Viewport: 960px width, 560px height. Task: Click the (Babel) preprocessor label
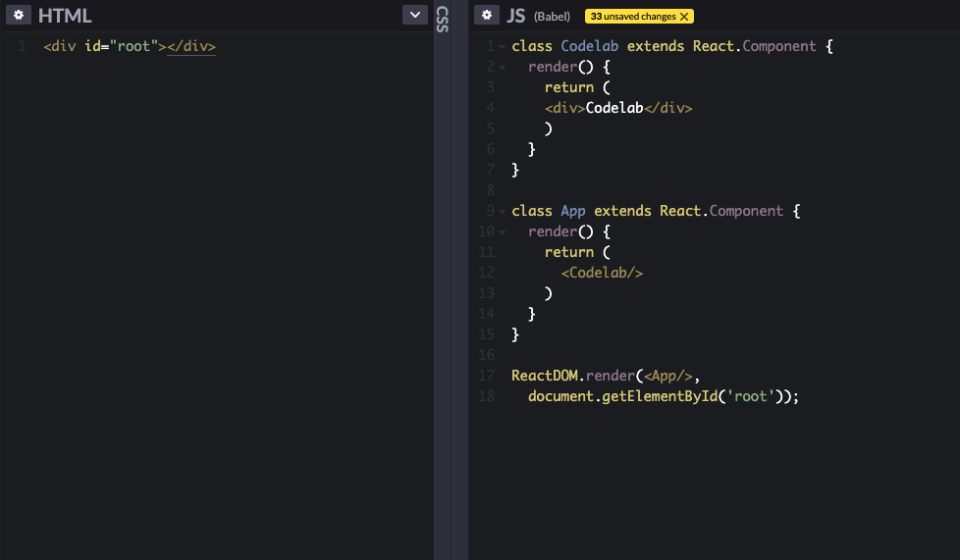pos(552,17)
